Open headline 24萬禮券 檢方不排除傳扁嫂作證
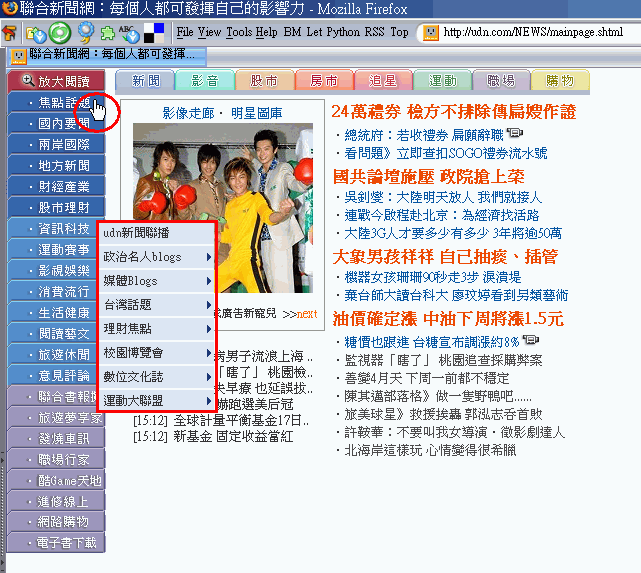This screenshot has width=641, height=573. tap(454, 112)
